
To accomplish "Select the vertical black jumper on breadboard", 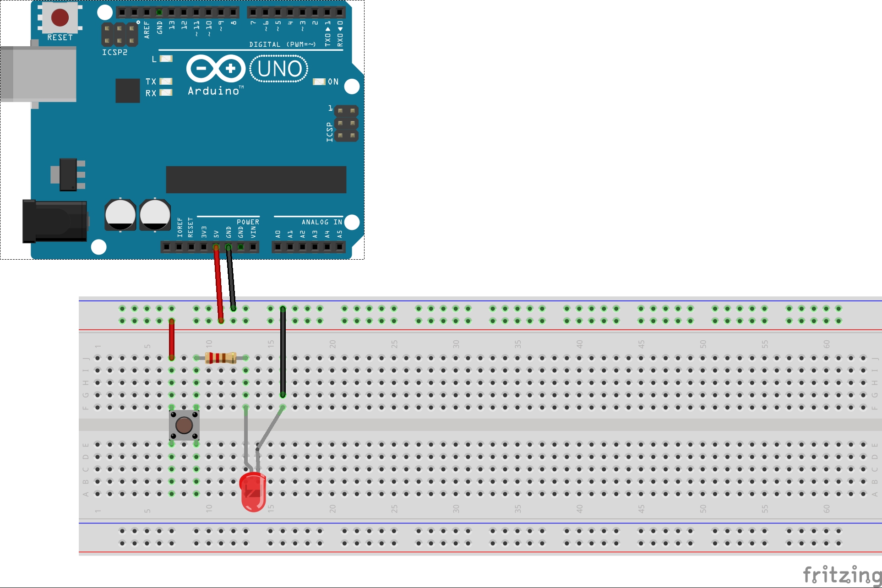I will point(283,352).
